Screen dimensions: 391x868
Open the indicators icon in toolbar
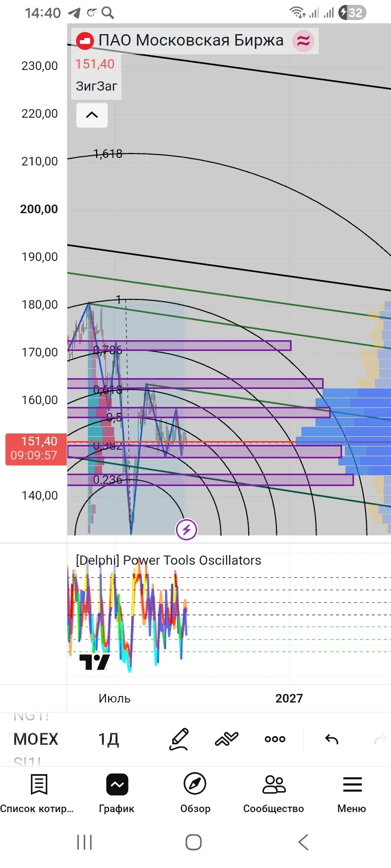[x=226, y=739]
